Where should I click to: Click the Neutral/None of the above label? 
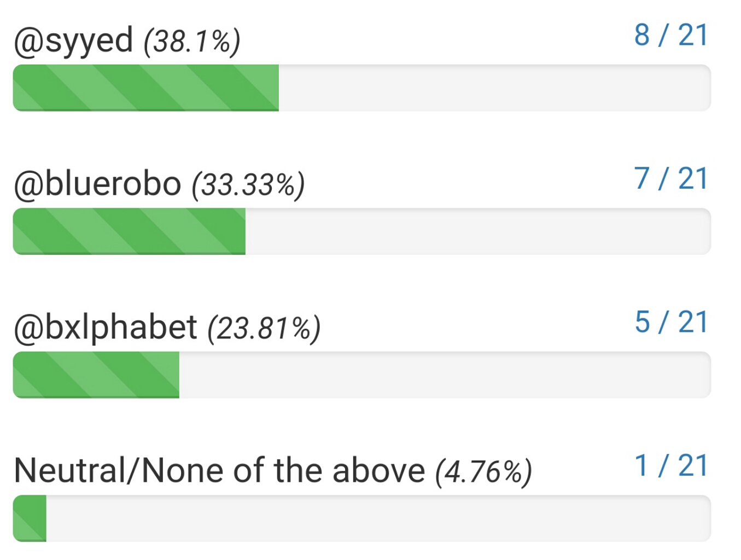coord(219,471)
